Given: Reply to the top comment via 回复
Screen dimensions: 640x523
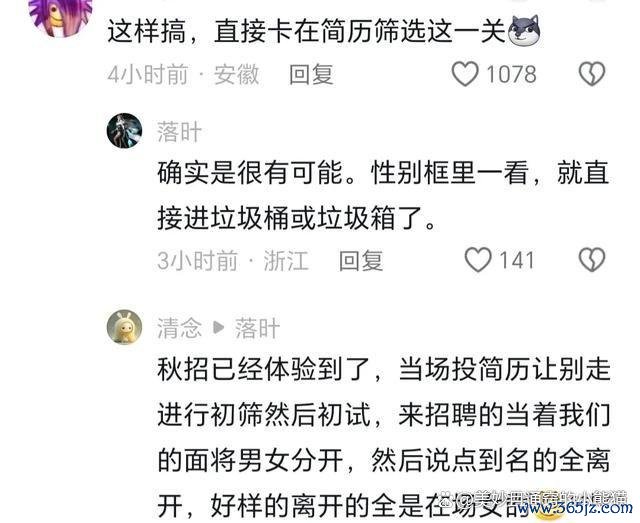Looking at the screenshot, I should pyautogui.click(x=311, y=75).
